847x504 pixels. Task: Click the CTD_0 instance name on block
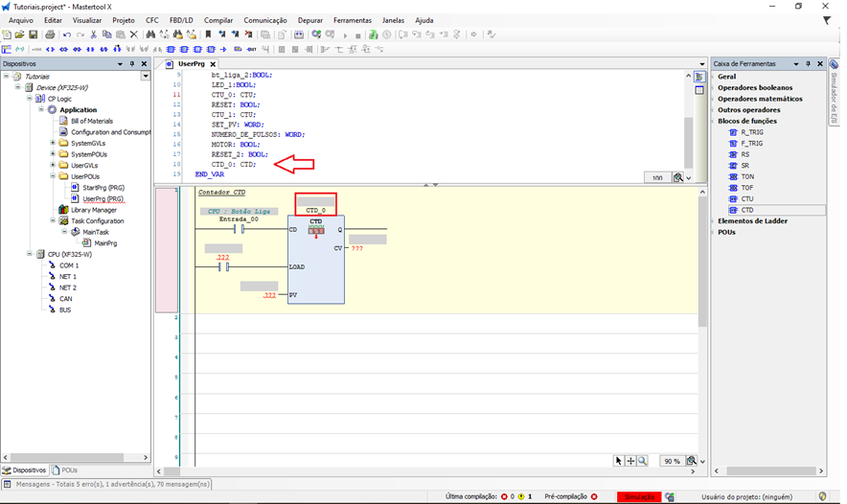coord(316,210)
